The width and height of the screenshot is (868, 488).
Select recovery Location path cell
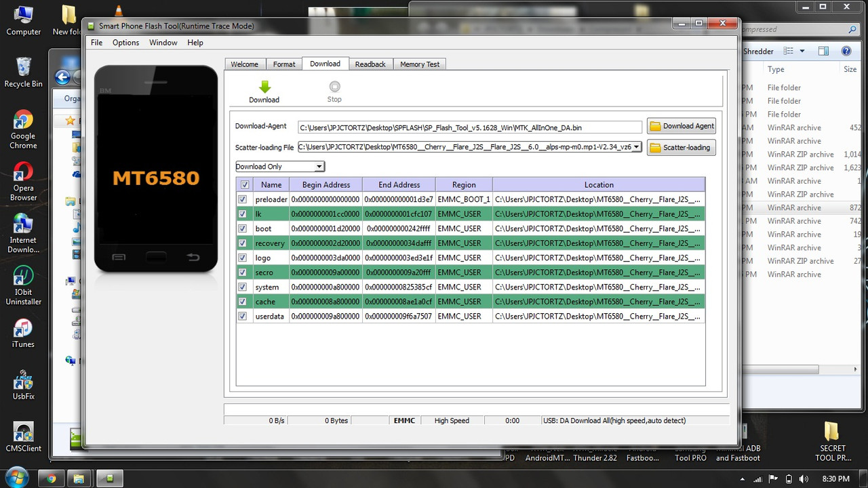pyautogui.click(x=599, y=243)
